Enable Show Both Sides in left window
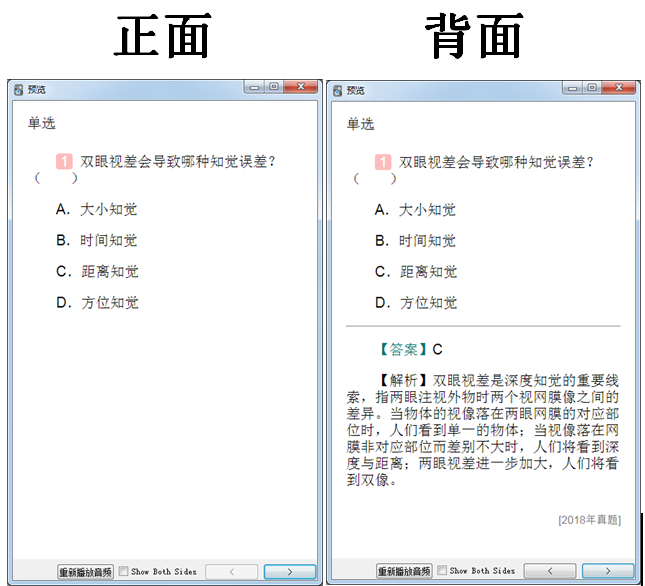The image size is (645, 586). coord(123,571)
